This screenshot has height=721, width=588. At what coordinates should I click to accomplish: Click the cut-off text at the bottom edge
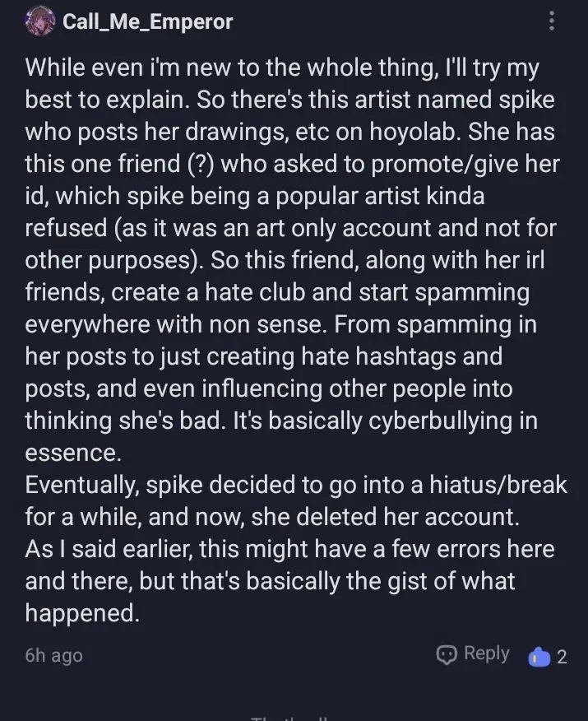coord(292,719)
